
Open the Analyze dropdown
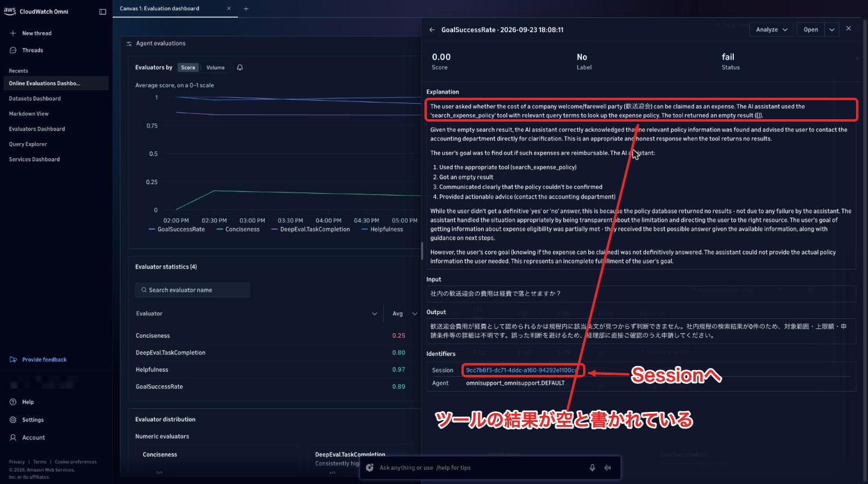coord(771,29)
